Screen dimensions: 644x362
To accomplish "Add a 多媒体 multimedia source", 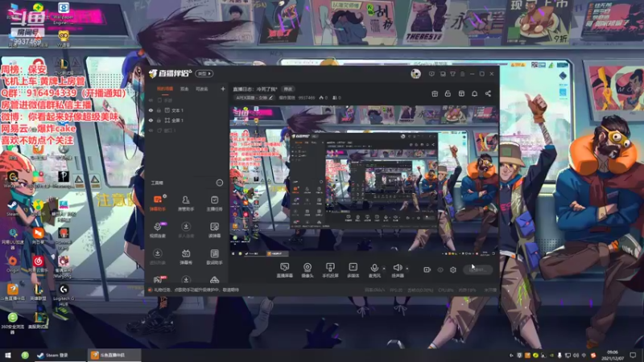I will click(x=353, y=270).
